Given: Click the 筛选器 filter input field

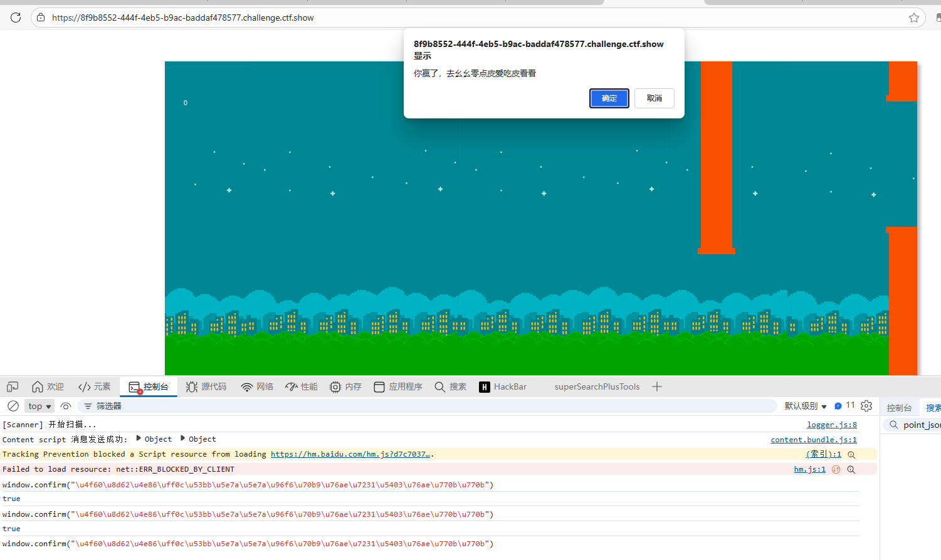Looking at the screenshot, I should tap(427, 406).
